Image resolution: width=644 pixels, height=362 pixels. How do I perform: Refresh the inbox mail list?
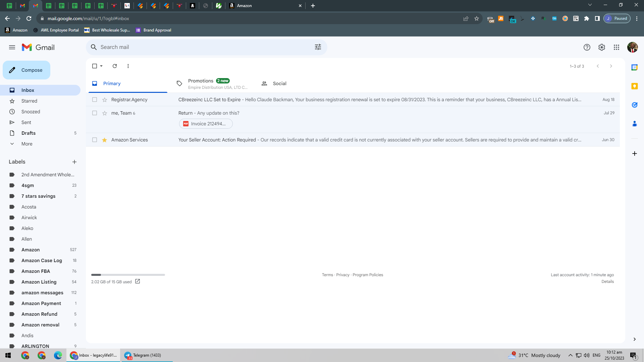(x=115, y=66)
